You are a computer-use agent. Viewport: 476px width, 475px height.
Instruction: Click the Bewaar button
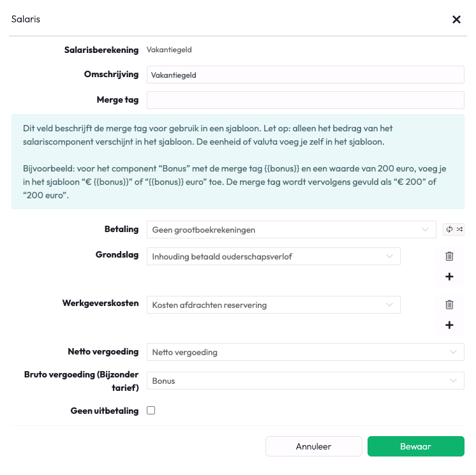(x=415, y=446)
